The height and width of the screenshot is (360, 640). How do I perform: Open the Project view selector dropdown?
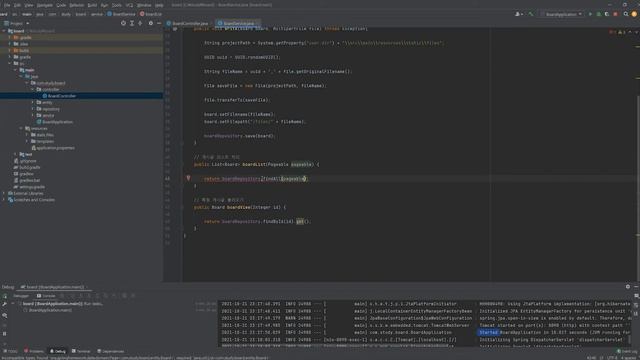16,23
